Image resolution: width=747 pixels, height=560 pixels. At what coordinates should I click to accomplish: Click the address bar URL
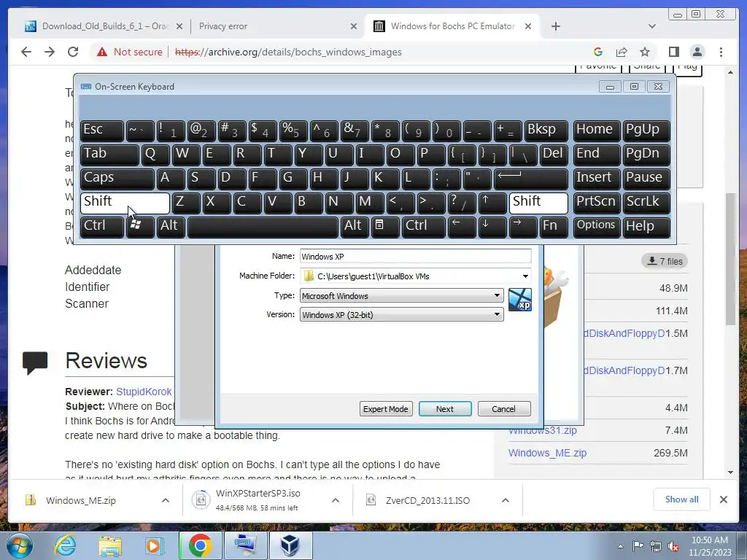[x=289, y=52]
